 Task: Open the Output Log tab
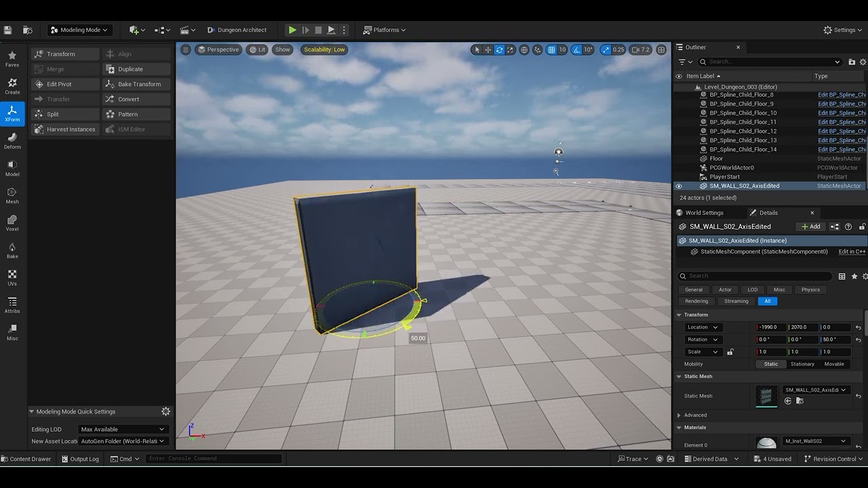(x=80, y=459)
